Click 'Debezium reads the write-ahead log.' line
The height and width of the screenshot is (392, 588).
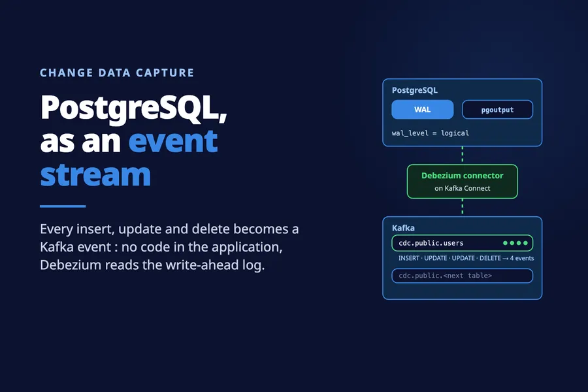152,265
